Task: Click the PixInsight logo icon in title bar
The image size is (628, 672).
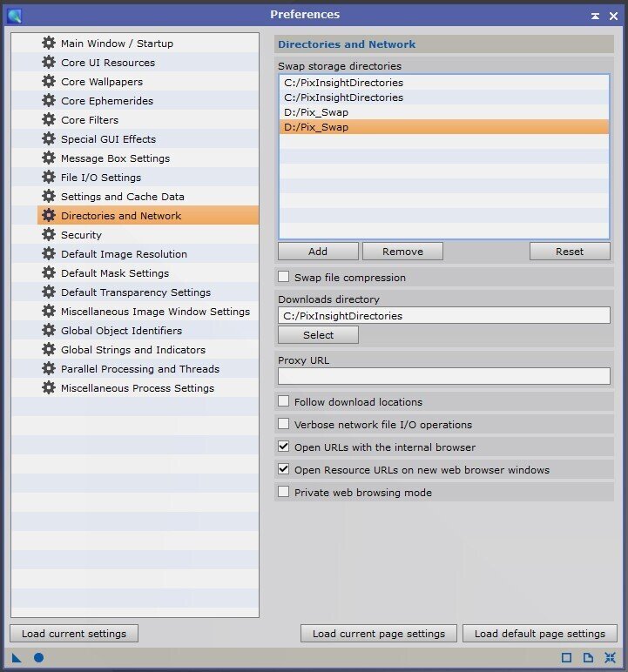Action: click(x=14, y=16)
